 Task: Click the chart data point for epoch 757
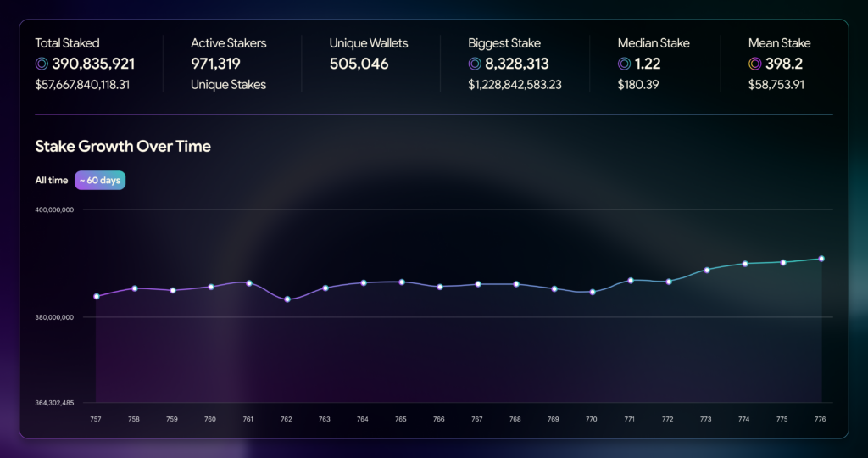[x=97, y=296]
